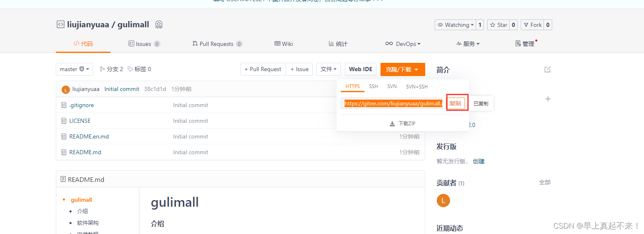This screenshot has height=234, width=644.
Task: Open the Pull Requests tab
Action: point(218,44)
